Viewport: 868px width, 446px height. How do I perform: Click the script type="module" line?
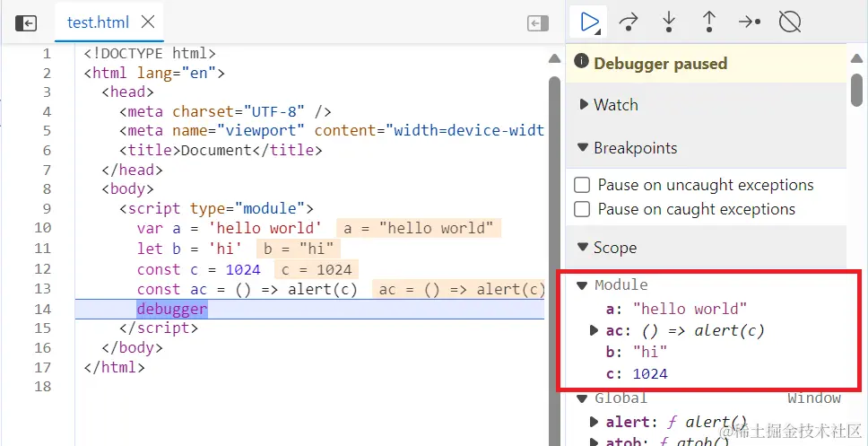216,208
